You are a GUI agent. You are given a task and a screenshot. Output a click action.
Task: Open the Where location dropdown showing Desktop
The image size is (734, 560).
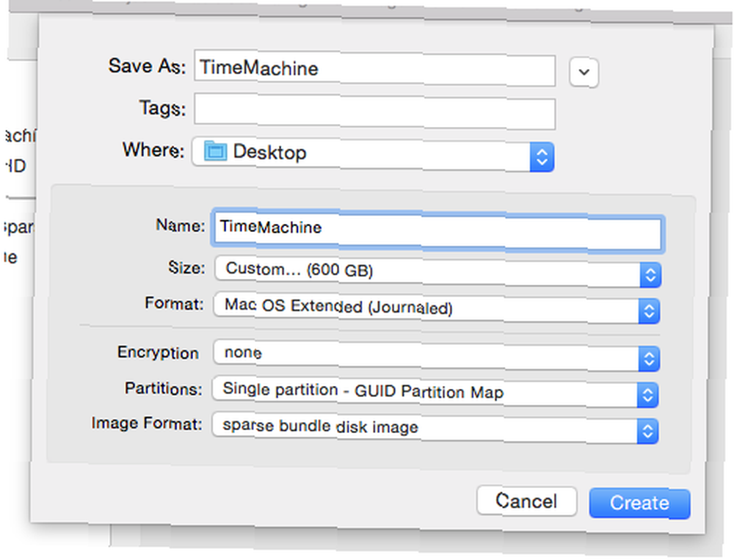point(373,154)
